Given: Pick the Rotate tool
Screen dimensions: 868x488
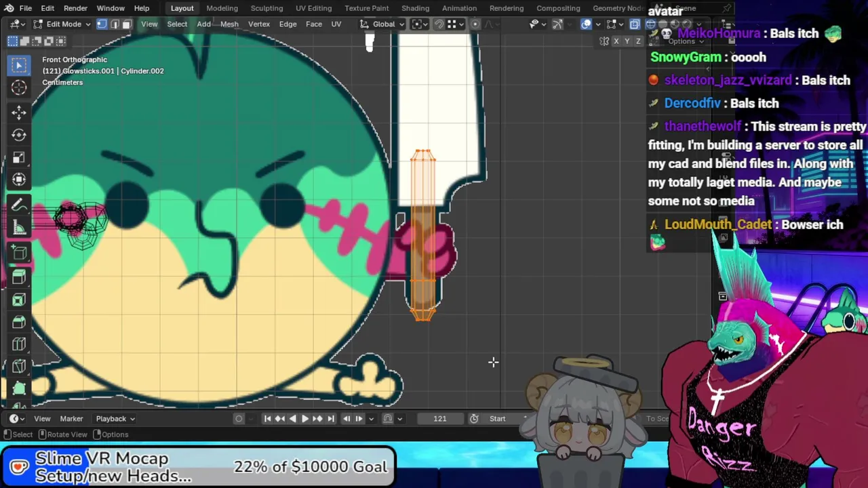Looking at the screenshot, I should click(19, 135).
